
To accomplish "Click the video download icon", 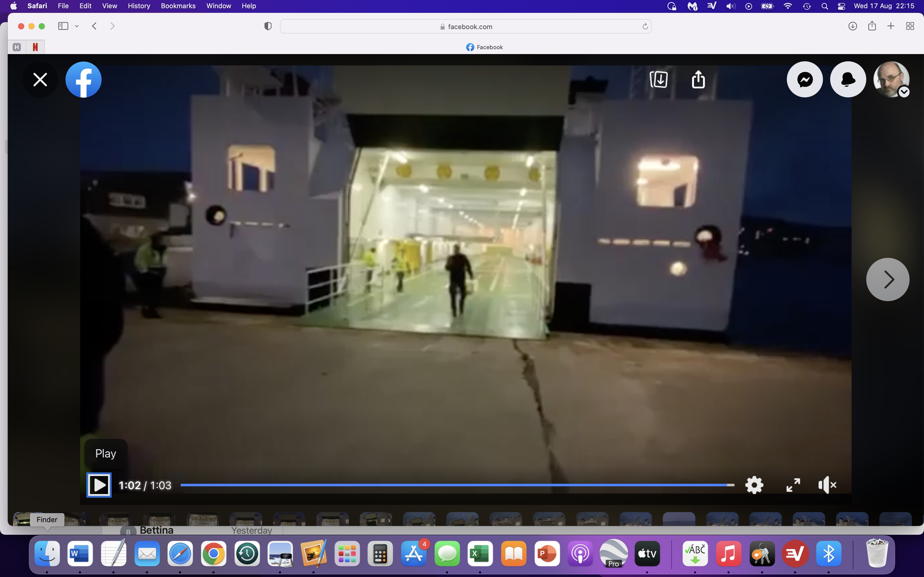I will pyautogui.click(x=659, y=79).
